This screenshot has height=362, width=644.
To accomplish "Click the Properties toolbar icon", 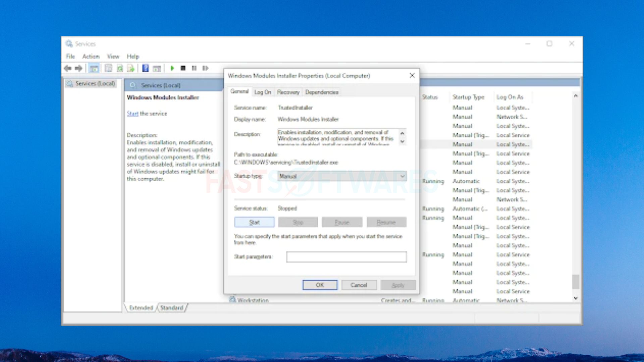I will tap(108, 68).
